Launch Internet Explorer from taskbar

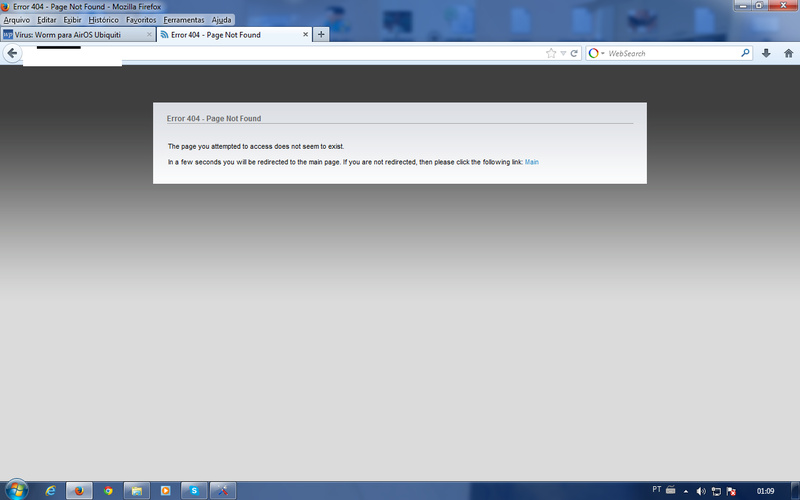coord(50,491)
